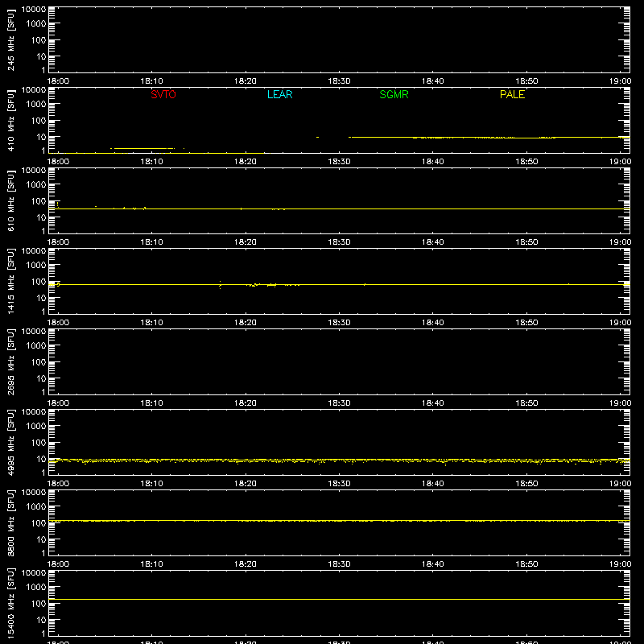Click the 19:00 label under 8800 MHz panel

(620, 564)
